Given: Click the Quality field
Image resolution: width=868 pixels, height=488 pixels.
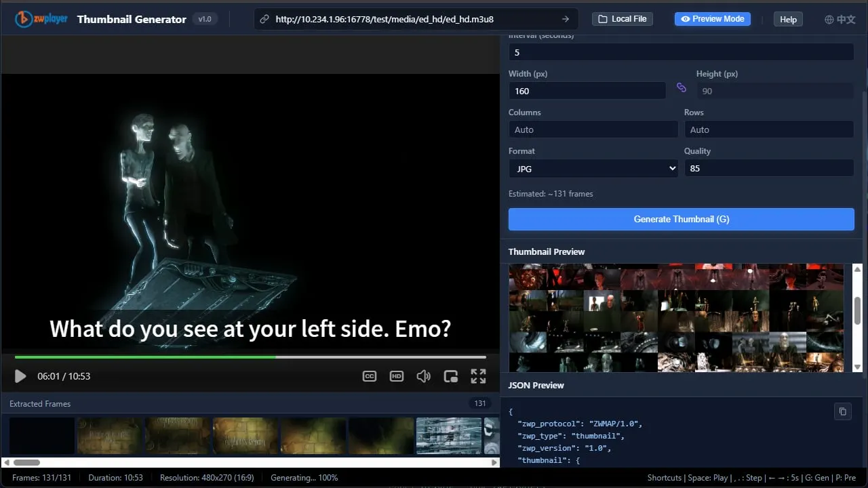Looking at the screenshot, I should 769,168.
